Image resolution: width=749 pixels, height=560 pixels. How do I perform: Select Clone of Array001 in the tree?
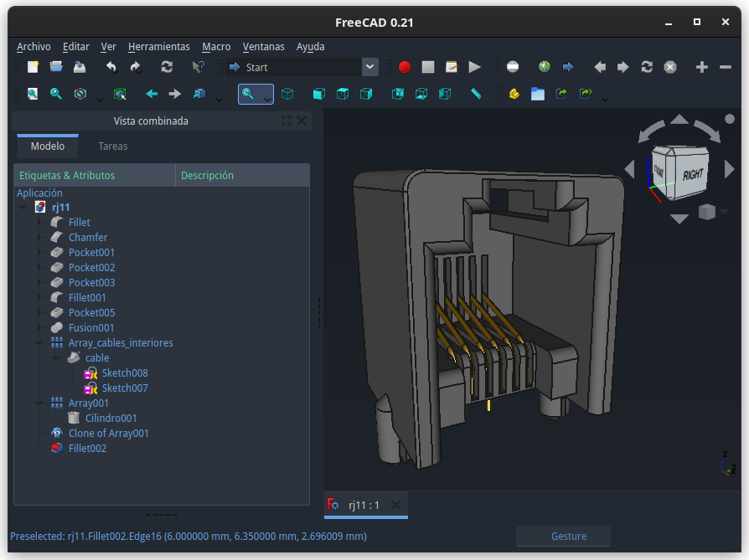pos(108,433)
